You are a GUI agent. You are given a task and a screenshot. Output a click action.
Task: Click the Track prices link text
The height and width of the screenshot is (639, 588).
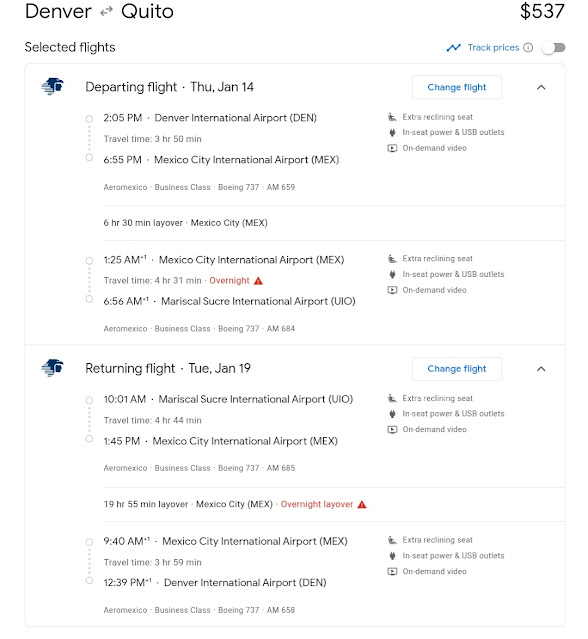(x=493, y=48)
